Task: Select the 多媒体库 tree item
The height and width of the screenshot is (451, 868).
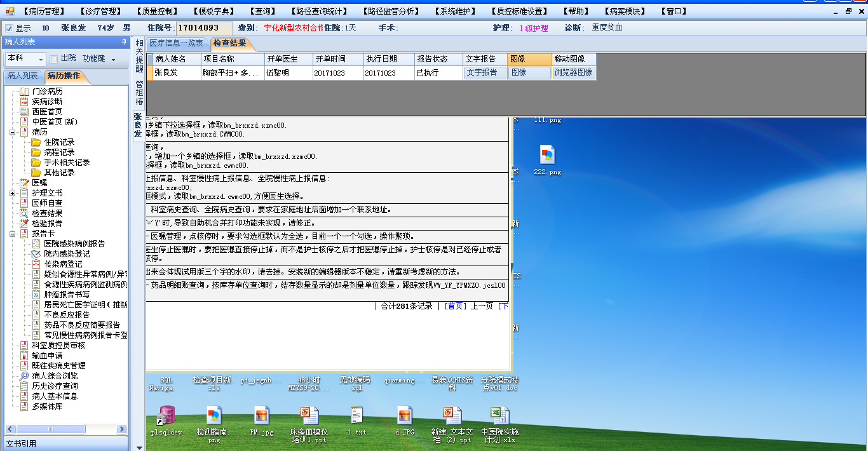Action: click(x=47, y=407)
